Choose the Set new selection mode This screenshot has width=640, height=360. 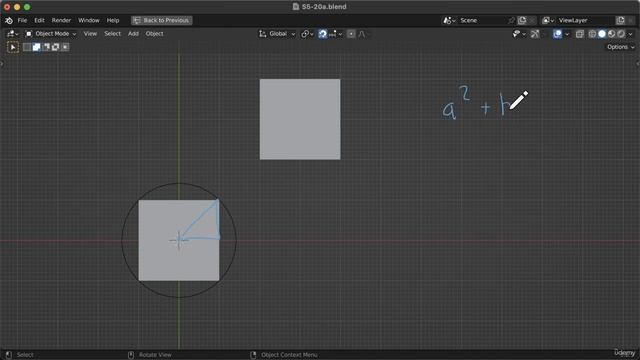click(x=27, y=47)
